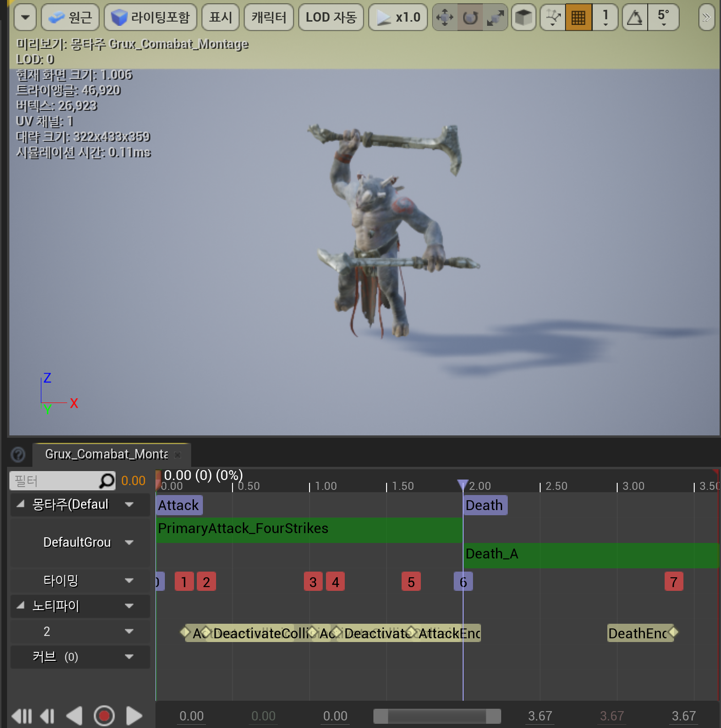Click the rotation snap triangle icon
721x728 pixels.
(x=635, y=17)
